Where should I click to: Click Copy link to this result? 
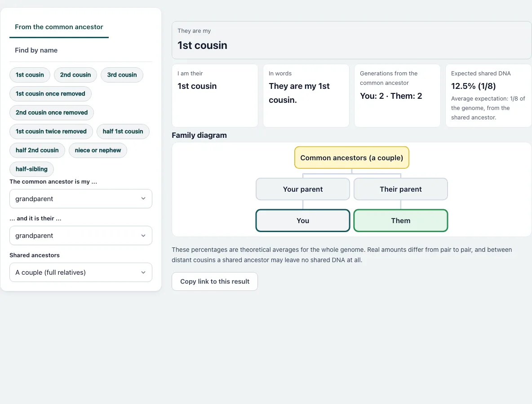215,281
